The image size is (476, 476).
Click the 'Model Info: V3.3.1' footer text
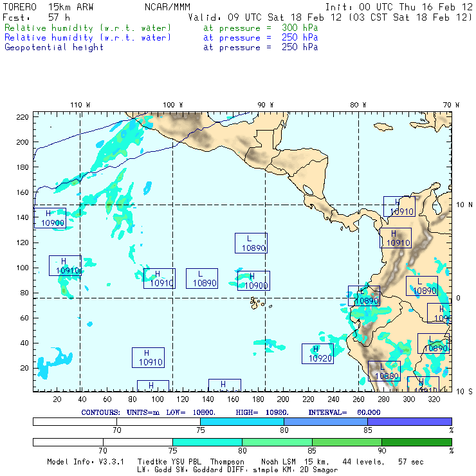82,462
